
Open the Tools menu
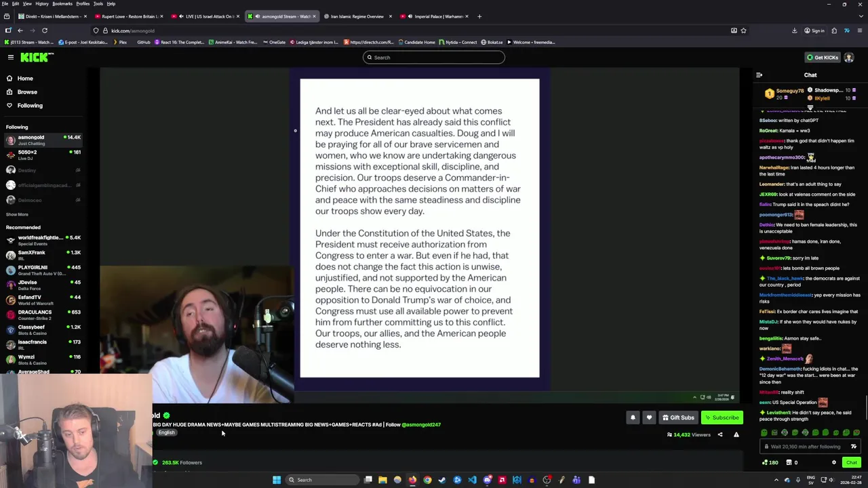click(98, 3)
